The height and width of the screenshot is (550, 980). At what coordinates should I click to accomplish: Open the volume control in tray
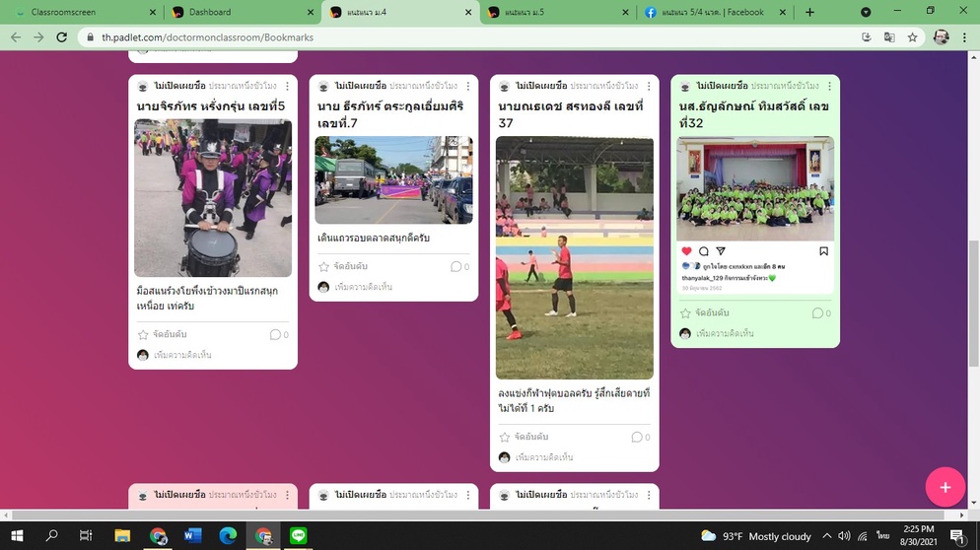coord(844,535)
